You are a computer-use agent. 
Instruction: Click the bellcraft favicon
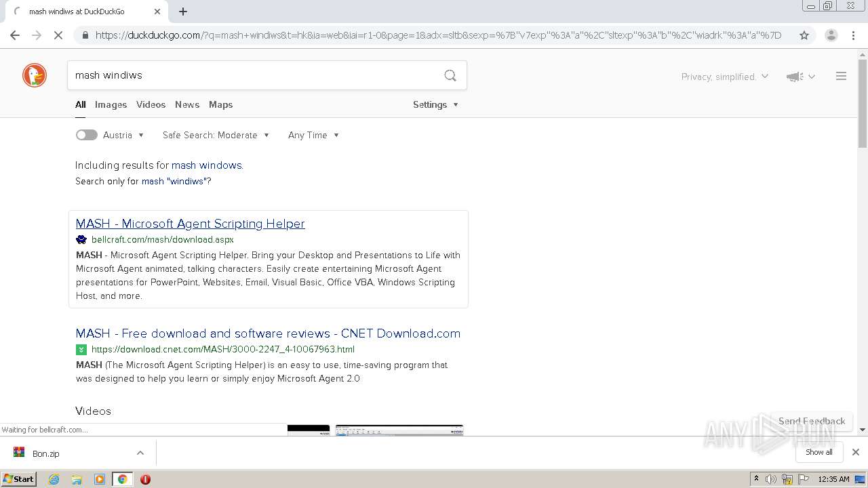point(81,239)
